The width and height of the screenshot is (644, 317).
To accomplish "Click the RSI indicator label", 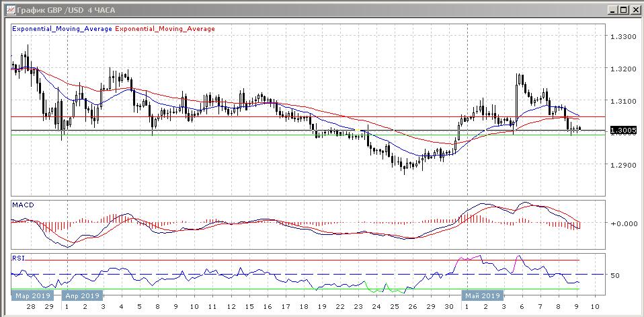I will [18, 258].
